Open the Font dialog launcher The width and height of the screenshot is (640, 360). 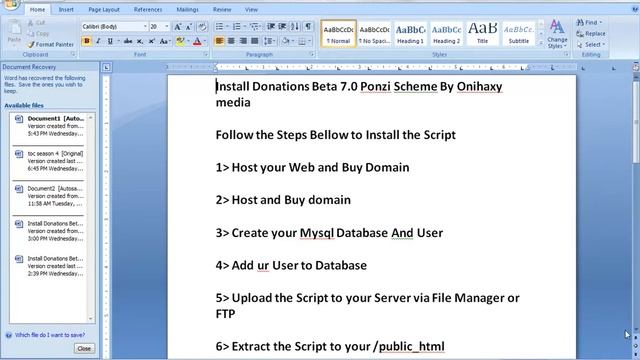pos(205,54)
